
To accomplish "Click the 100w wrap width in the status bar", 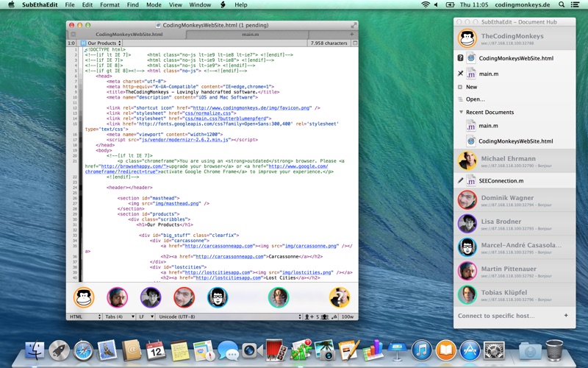I will pyautogui.click(x=348, y=317).
